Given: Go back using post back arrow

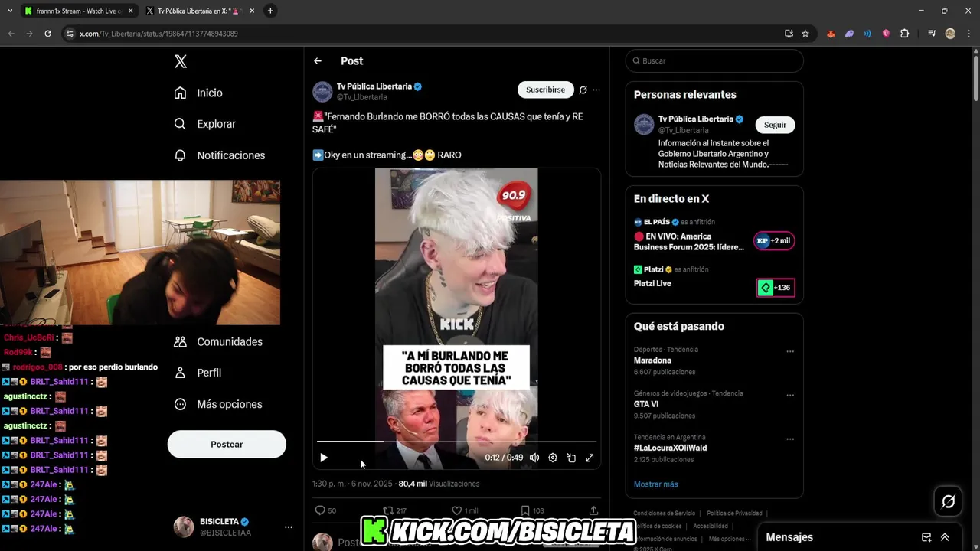Looking at the screenshot, I should [x=318, y=61].
